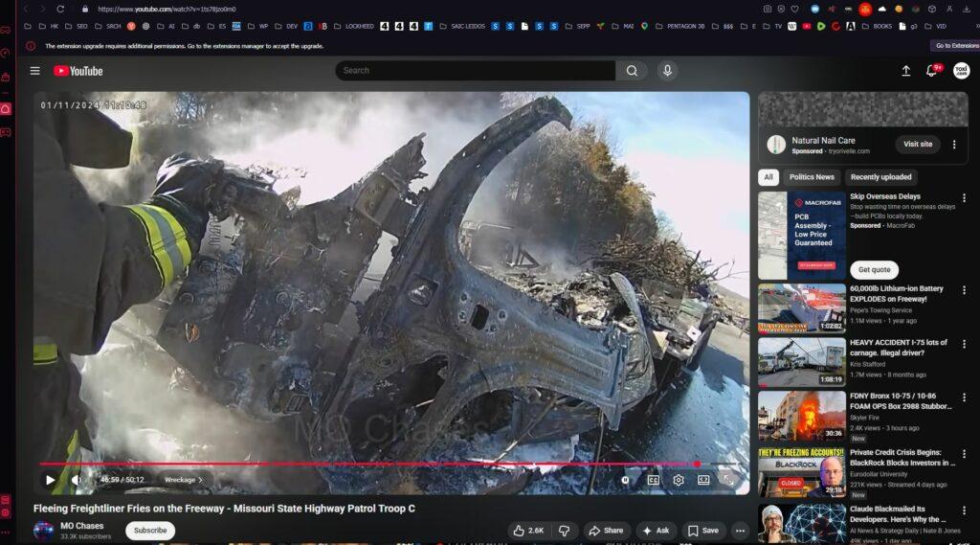Click Go to Extensions button
980x545 pixels.
tap(955, 46)
